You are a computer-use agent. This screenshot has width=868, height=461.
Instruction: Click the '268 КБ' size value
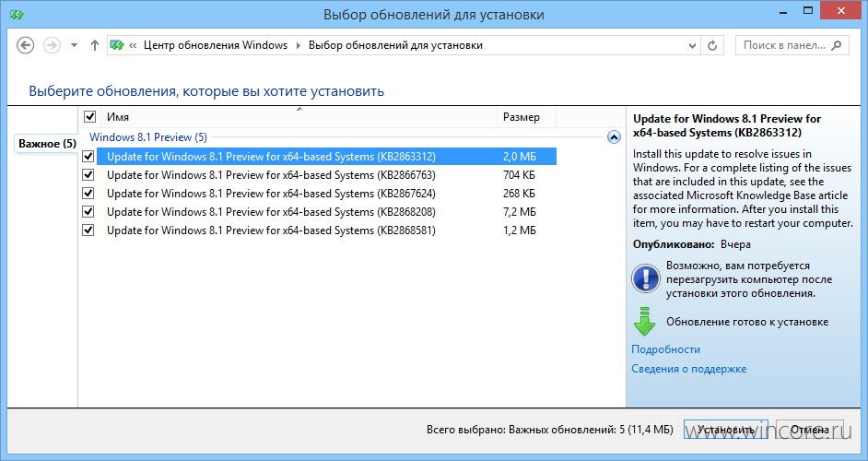point(520,194)
